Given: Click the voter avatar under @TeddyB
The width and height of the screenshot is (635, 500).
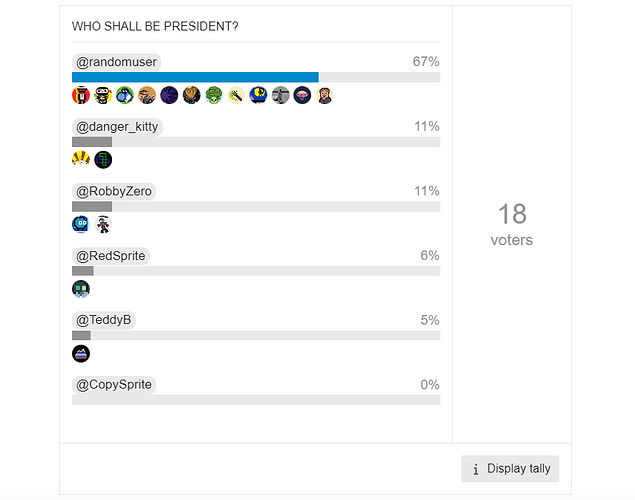Looking at the screenshot, I should click(x=81, y=353).
